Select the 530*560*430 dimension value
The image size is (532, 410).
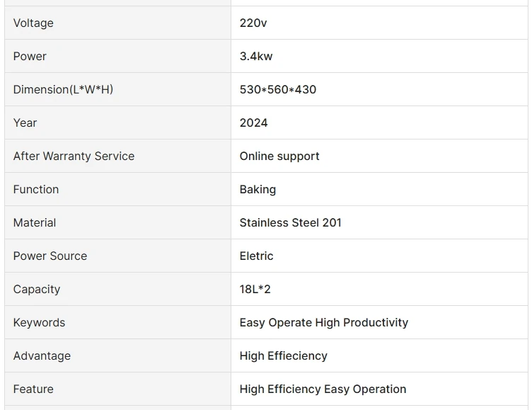[x=278, y=90]
